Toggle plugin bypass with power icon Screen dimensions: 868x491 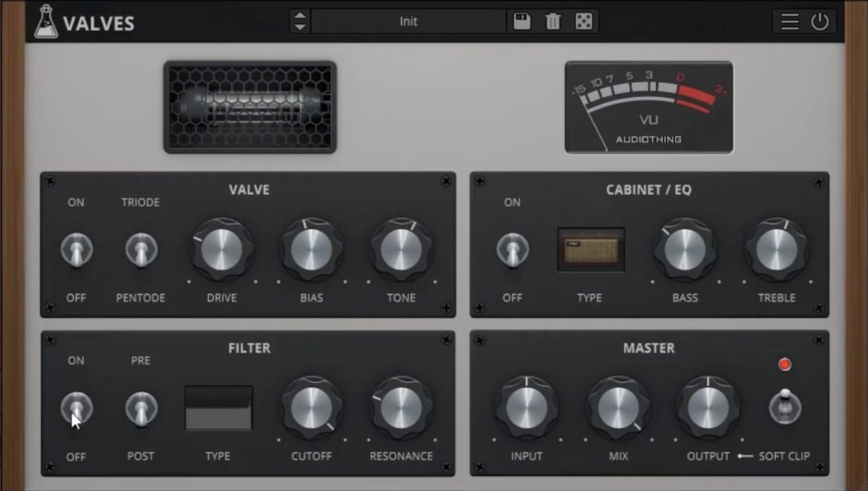820,22
